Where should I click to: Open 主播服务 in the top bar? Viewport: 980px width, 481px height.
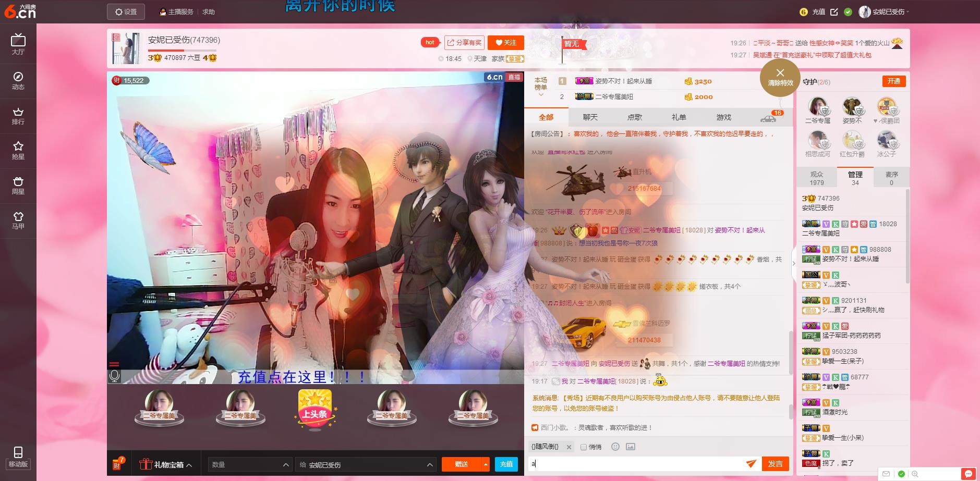(x=177, y=11)
